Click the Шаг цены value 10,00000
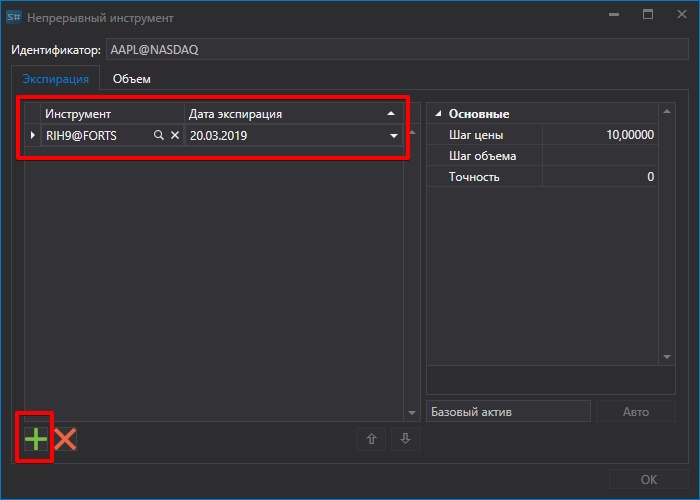The height and width of the screenshot is (500, 700). [x=600, y=135]
